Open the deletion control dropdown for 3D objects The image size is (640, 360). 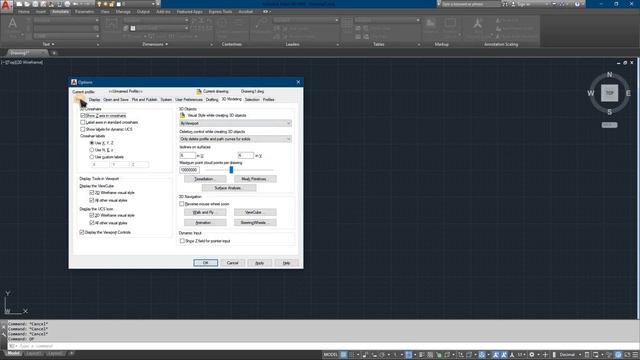click(x=236, y=139)
